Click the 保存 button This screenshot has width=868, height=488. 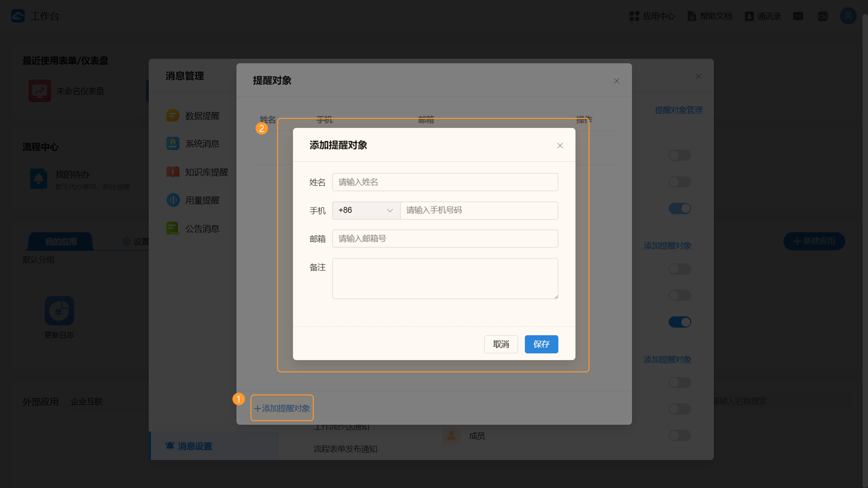pyautogui.click(x=542, y=344)
